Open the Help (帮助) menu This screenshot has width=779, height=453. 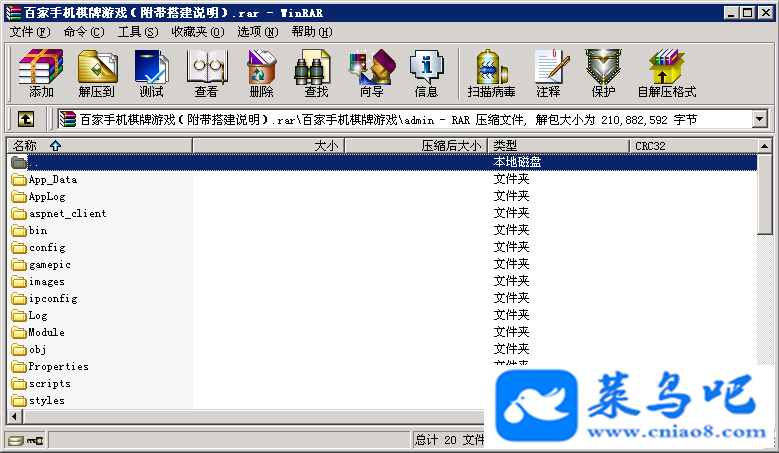tap(312, 32)
